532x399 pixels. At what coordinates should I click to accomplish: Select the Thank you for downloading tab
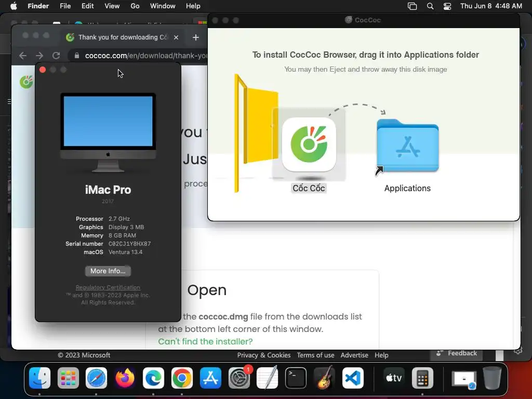point(123,37)
